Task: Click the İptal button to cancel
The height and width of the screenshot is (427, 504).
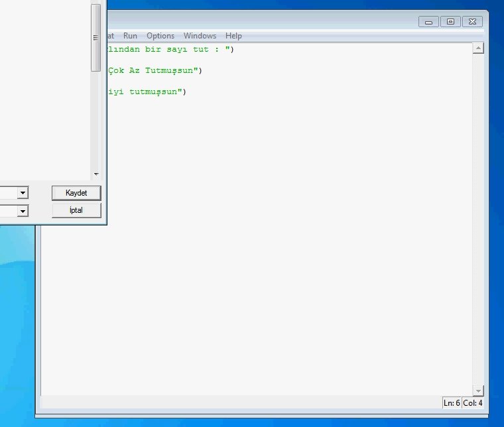Action: coord(76,210)
